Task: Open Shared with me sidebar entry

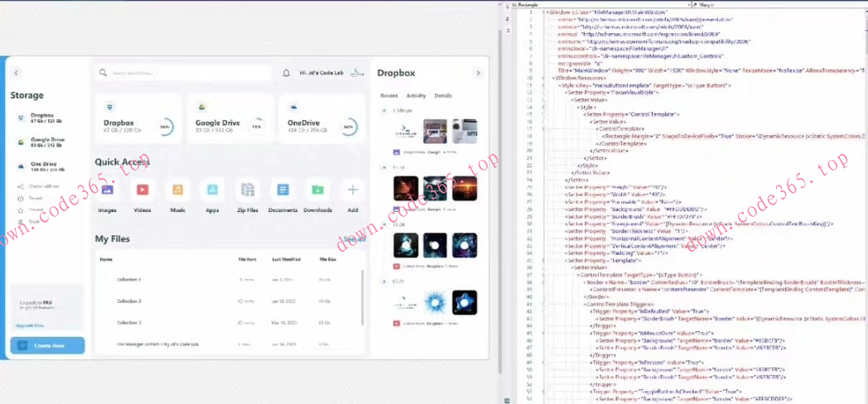Action: (x=39, y=186)
